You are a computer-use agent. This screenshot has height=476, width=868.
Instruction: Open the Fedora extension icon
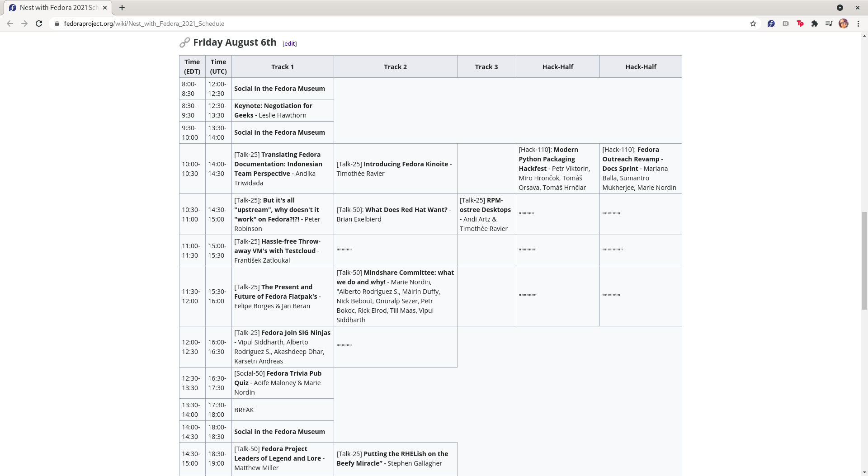pos(771,24)
